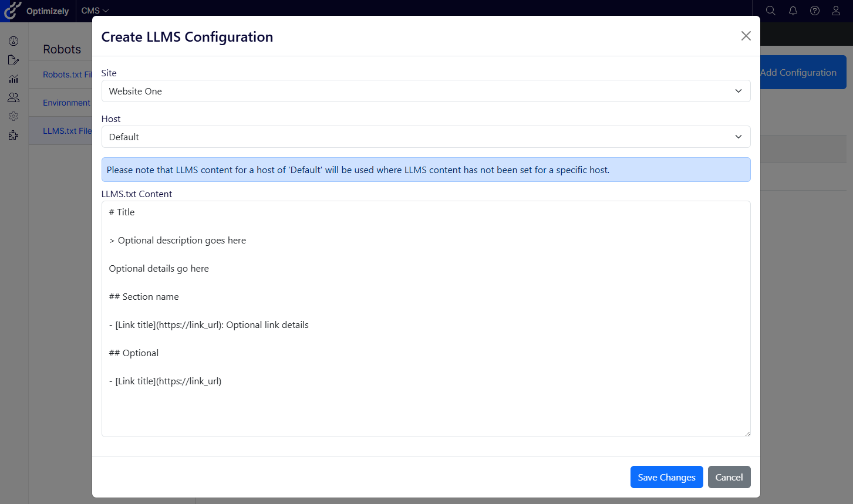The width and height of the screenshot is (853, 504).
Task: Open the dashboard gauge icon in sidebar
Action: [x=14, y=41]
